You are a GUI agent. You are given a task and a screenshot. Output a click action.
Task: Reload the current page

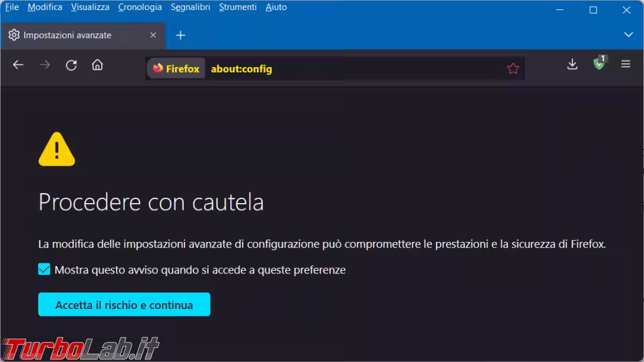point(71,65)
